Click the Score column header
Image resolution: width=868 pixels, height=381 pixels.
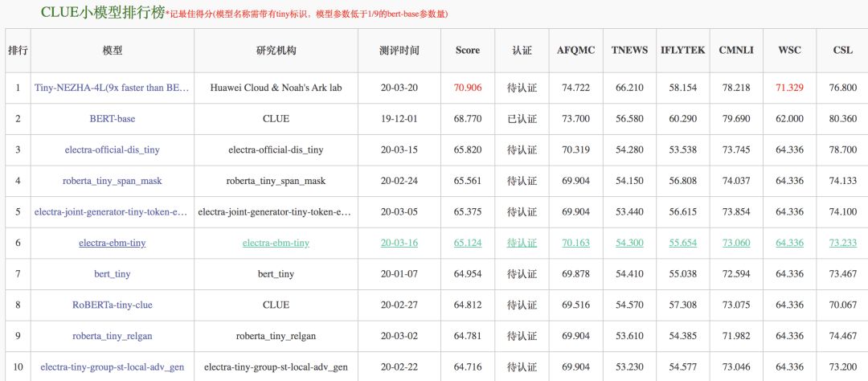pos(467,50)
